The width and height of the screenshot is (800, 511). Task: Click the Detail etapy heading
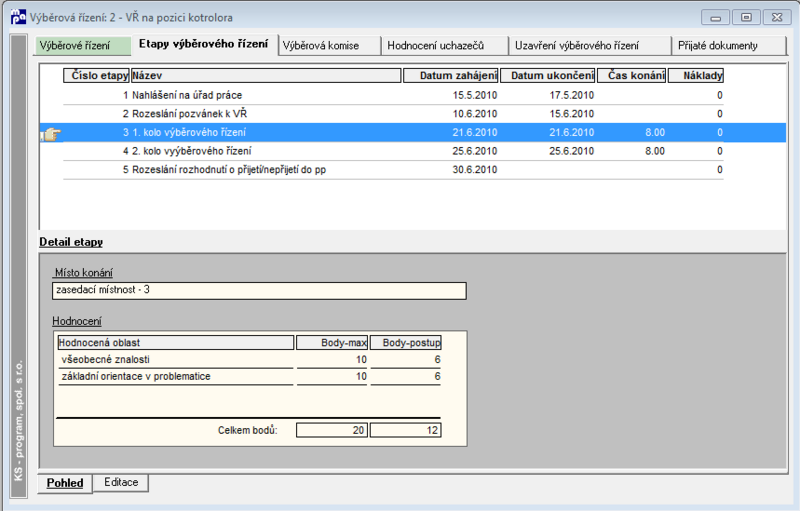(71, 242)
